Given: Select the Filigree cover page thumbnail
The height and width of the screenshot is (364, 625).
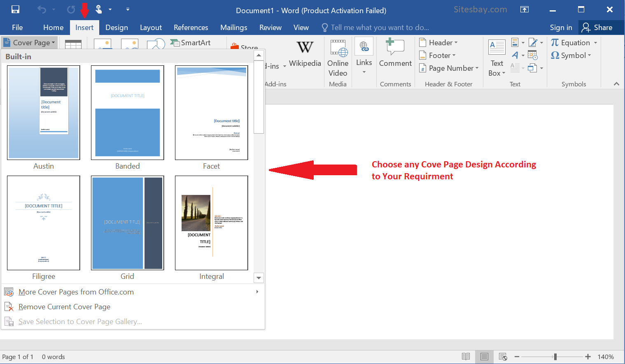Looking at the screenshot, I should tap(44, 223).
